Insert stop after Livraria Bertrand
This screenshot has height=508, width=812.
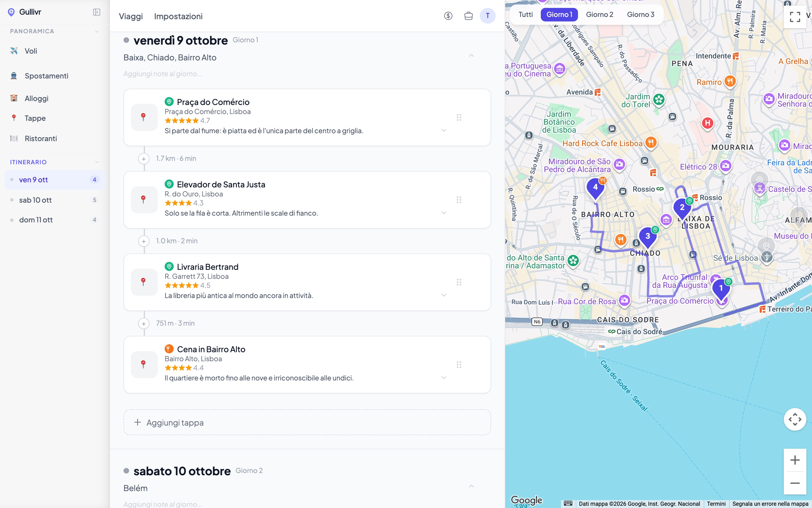coord(144,323)
